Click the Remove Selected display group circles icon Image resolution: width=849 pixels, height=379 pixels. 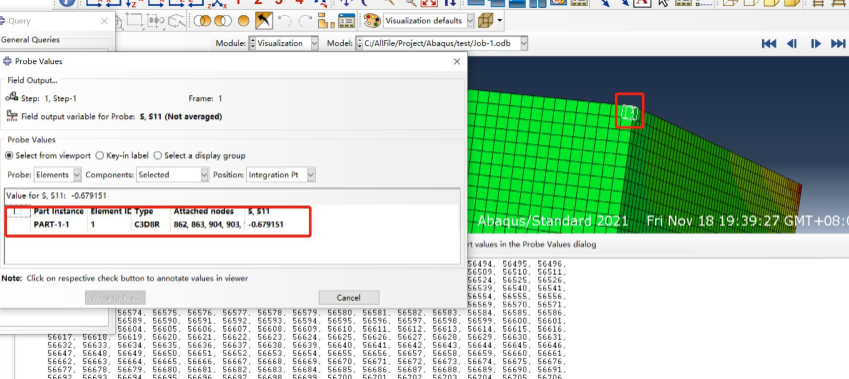point(223,21)
